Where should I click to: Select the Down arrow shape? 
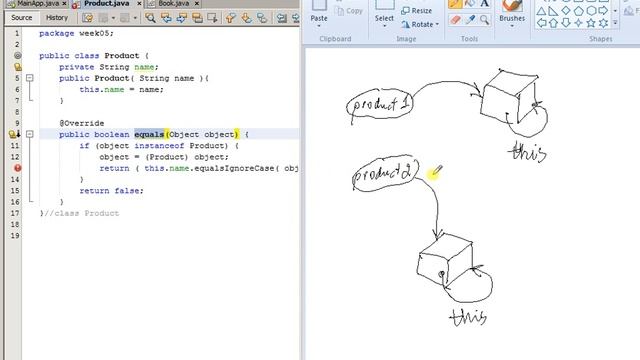click(x=566, y=23)
